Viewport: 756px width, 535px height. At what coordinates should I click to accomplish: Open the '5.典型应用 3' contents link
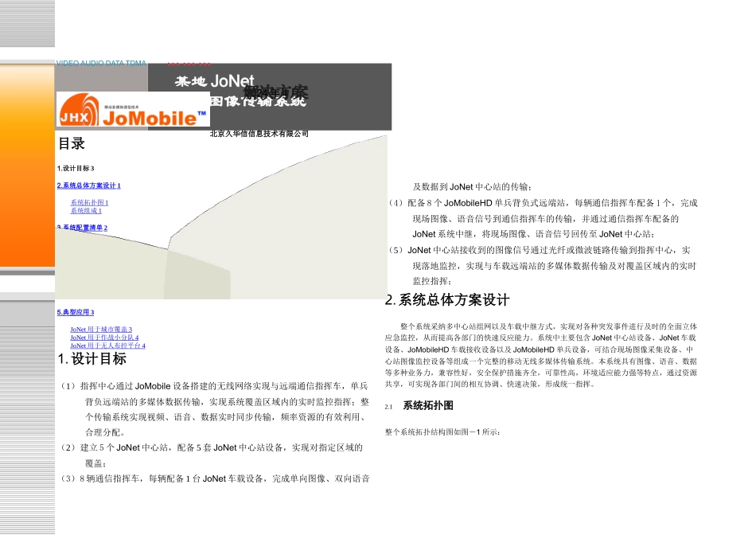pos(76,312)
